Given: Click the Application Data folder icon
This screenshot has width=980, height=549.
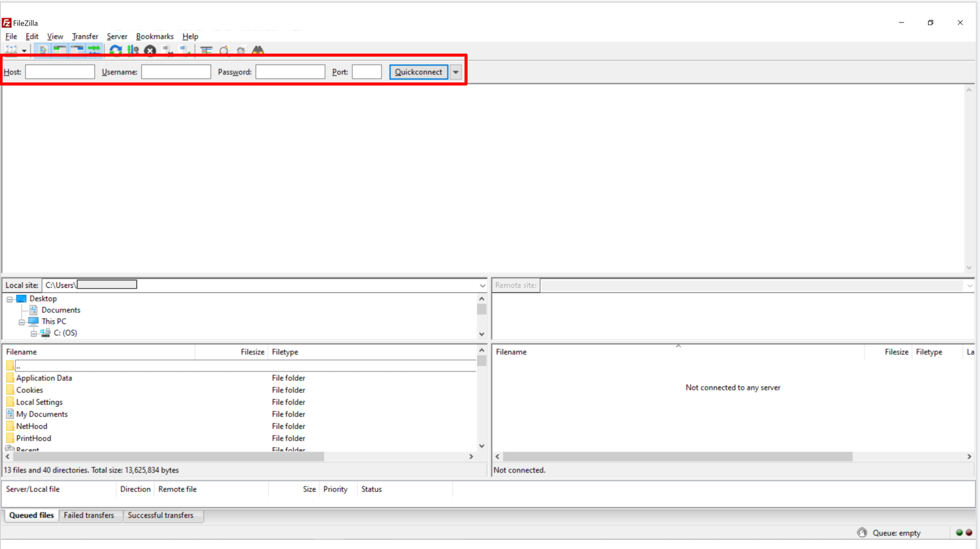Looking at the screenshot, I should [10, 378].
